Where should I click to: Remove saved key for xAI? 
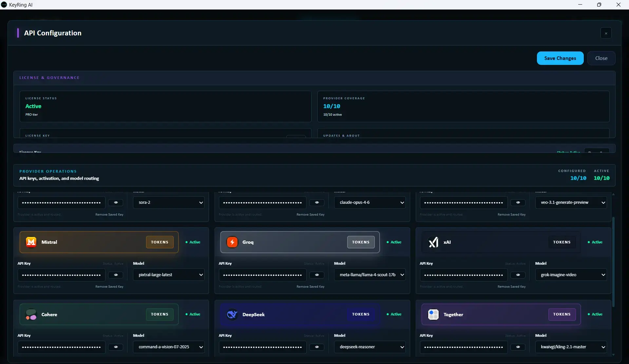point(511,287)
